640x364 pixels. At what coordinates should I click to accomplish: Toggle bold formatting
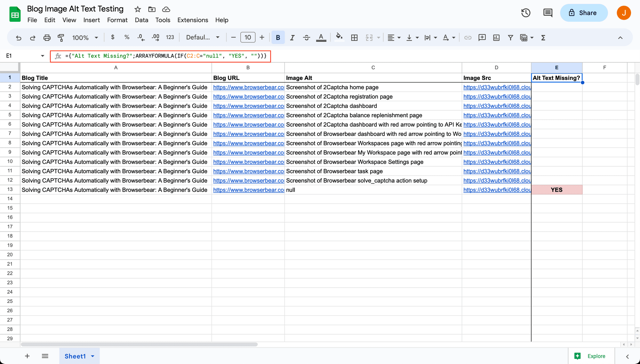click(x=278, y=37)
